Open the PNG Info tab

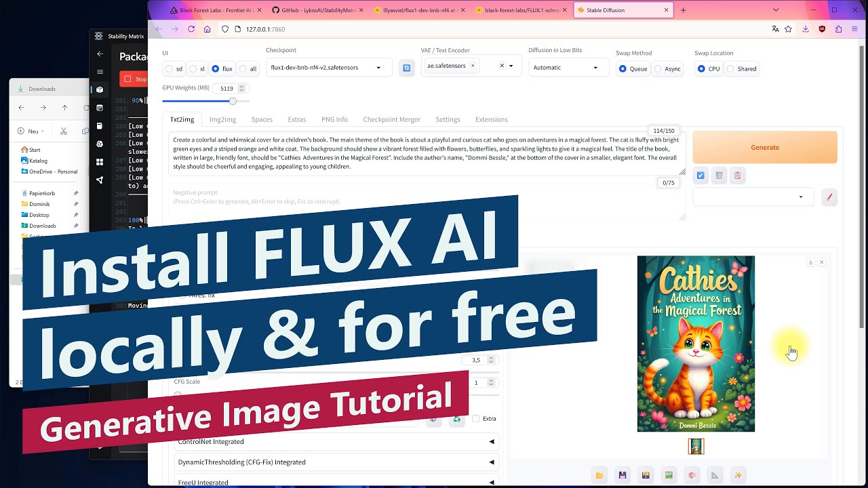coord(334,119)
